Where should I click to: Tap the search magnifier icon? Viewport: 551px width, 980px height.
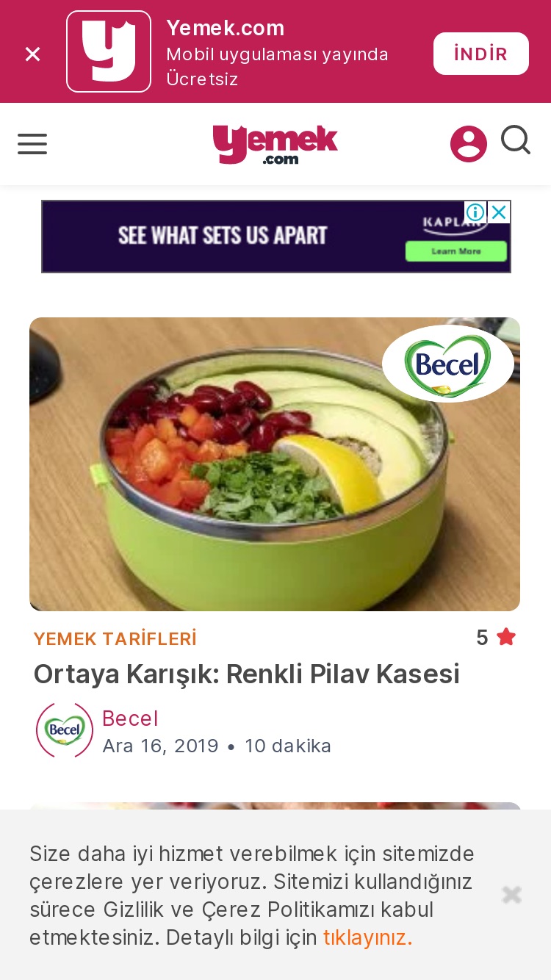click(x=516, y=140)
